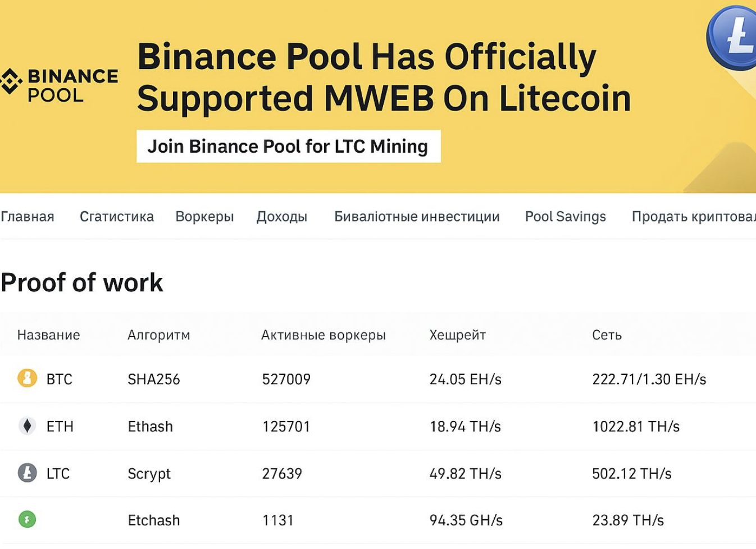Go to the Доходы tab

click(282, 217)
